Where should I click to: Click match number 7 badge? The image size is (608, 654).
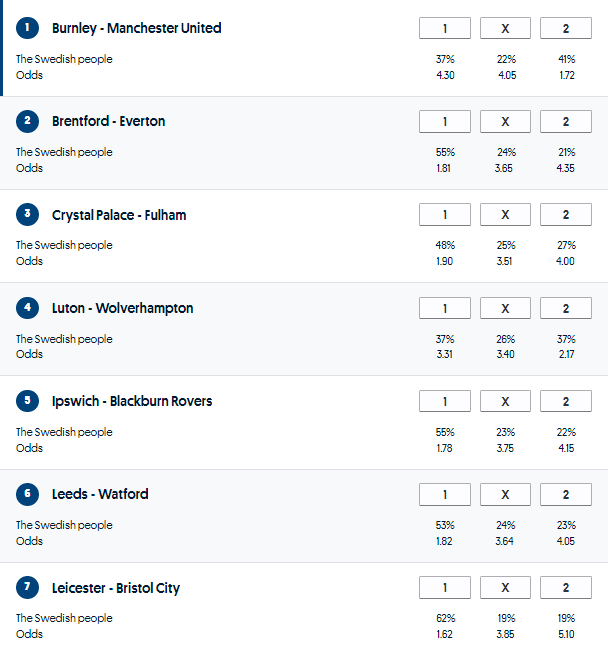27,588
